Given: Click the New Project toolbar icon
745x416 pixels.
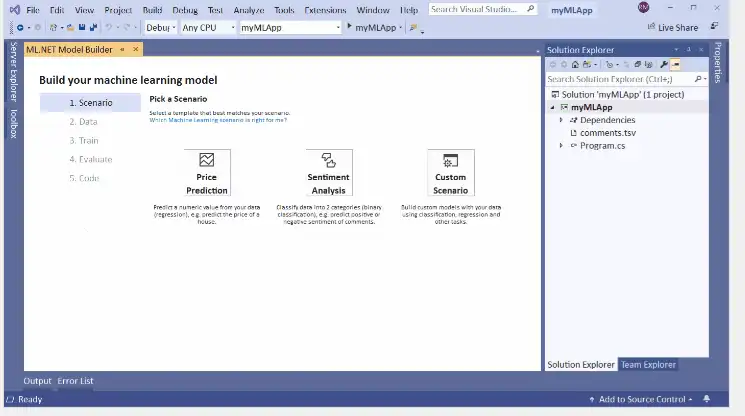Looking at the screenshot, I should coord(53,28).
